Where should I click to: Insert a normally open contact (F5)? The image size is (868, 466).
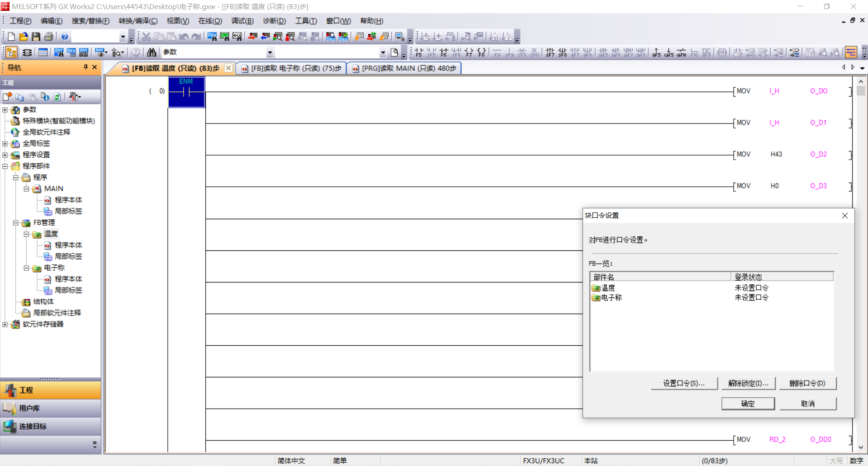point(418,52)
